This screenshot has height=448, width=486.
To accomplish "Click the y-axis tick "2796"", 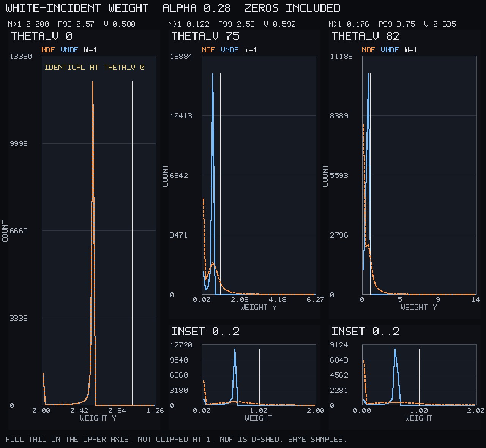I will tap(339, 235).
